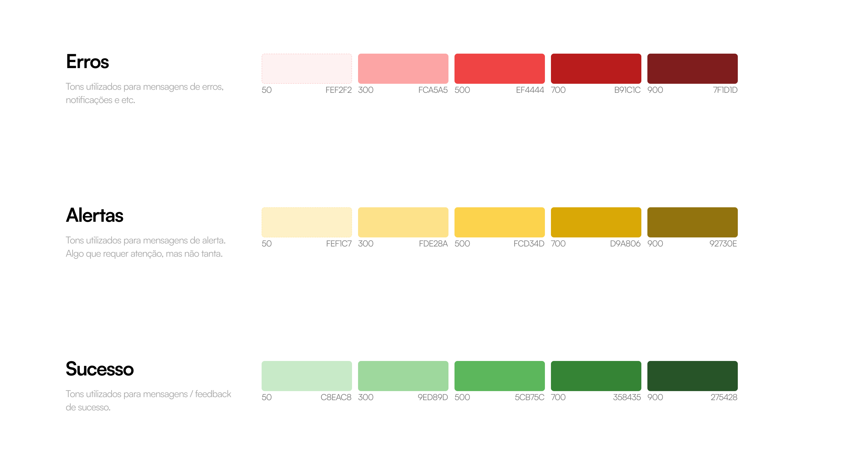Select the Erros 300 swatch FCA5A5

coord(403,68)
